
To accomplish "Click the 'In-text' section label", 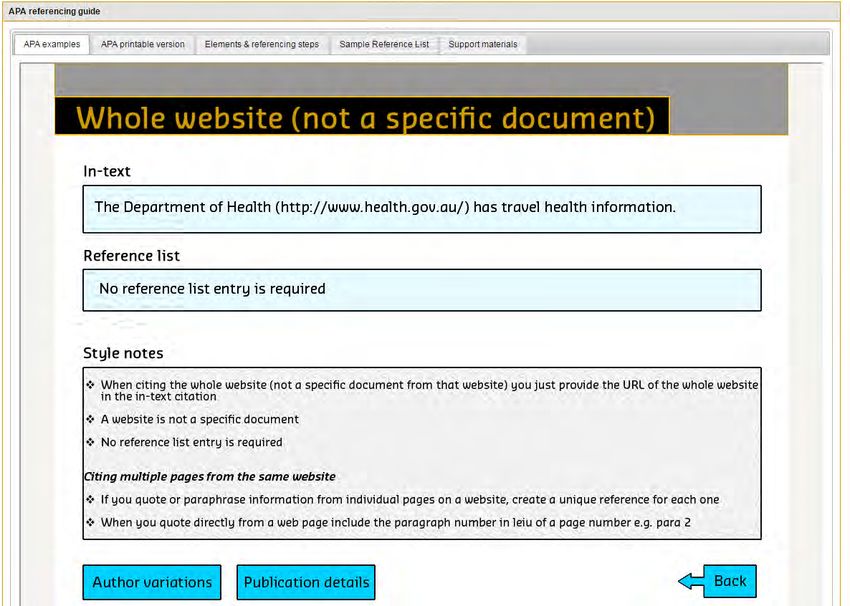I will click(107, 171).
